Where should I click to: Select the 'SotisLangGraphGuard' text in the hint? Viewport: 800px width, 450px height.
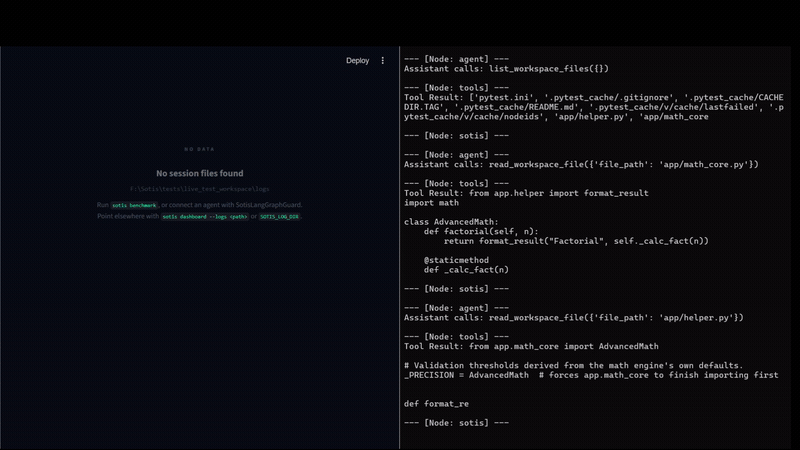tap(268, 205)
